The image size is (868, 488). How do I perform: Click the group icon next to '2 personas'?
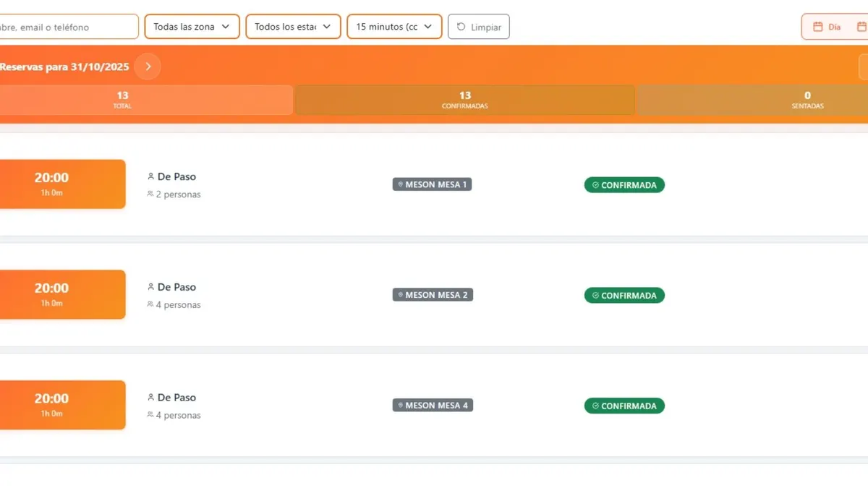(150, 194)
